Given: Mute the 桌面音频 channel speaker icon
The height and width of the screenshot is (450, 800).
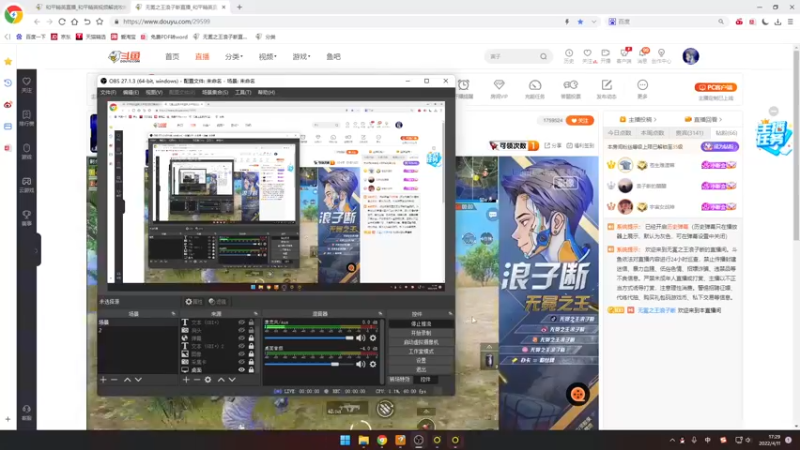Looking at the screenshot, I should point(361,364).
